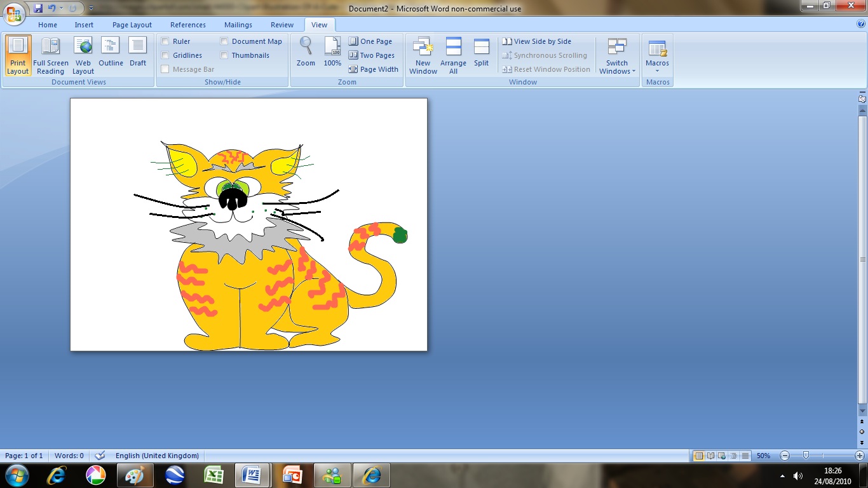Enable the Document Map checkbox
This screenshot has width=868, height=488.
tap(224, 41)
